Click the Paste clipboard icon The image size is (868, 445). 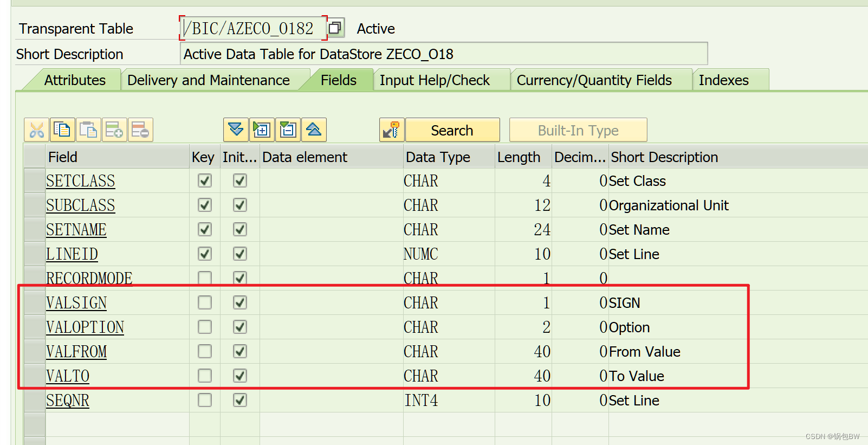tap(88, 130)
